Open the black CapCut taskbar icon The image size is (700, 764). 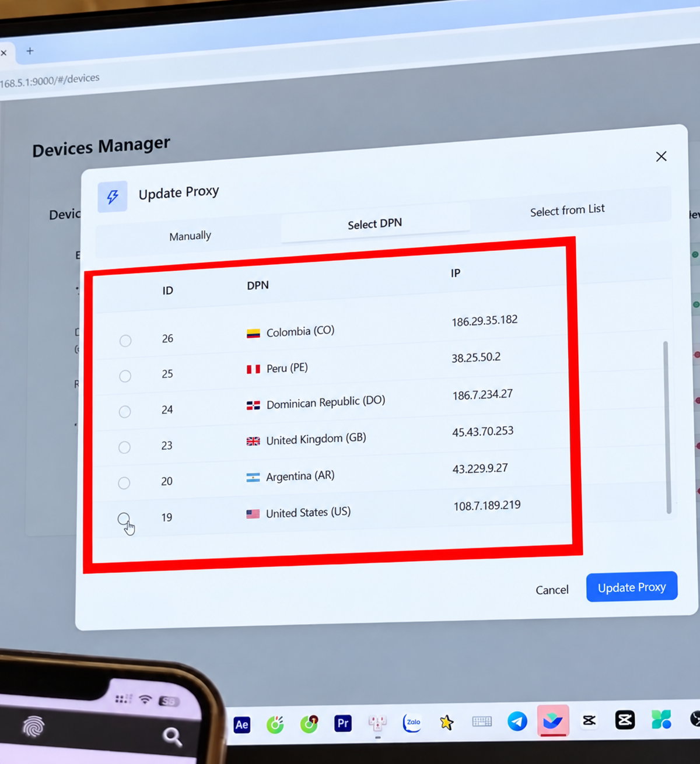click(x=625, y=720)
